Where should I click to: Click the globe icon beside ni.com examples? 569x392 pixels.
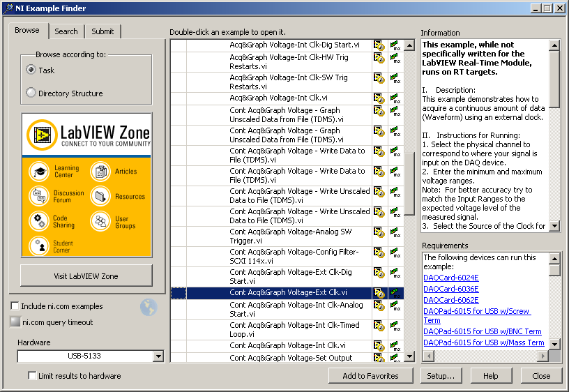point(149,307)
